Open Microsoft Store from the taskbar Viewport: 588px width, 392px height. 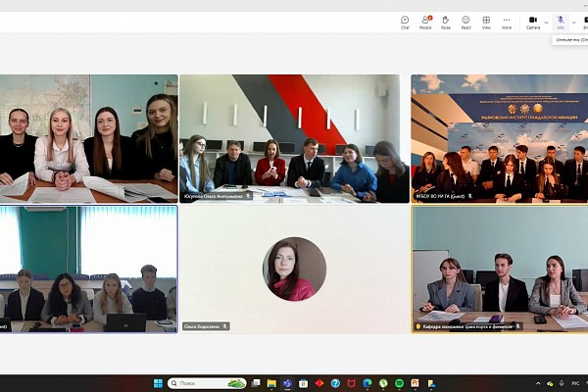(304, 383)
